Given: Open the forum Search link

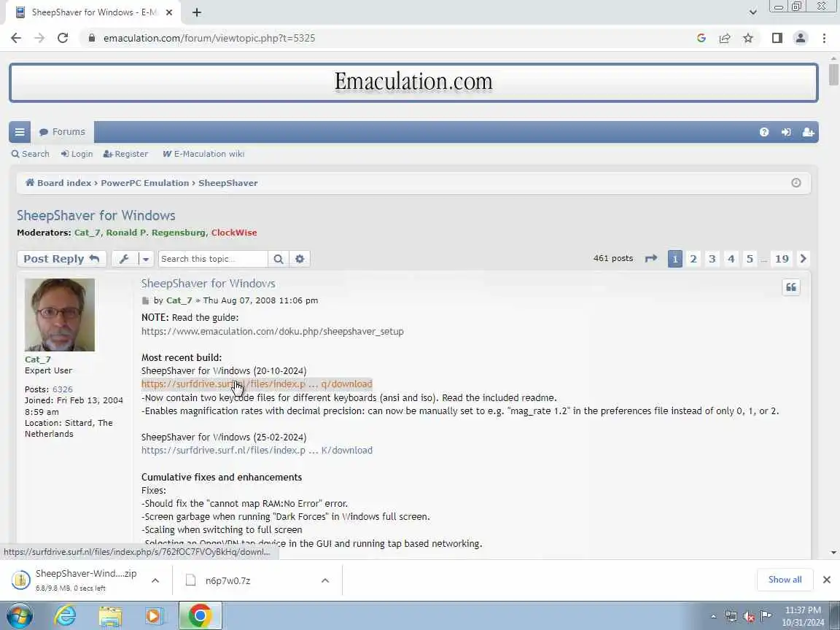Looking at the screenshot, I should (31, 154).
